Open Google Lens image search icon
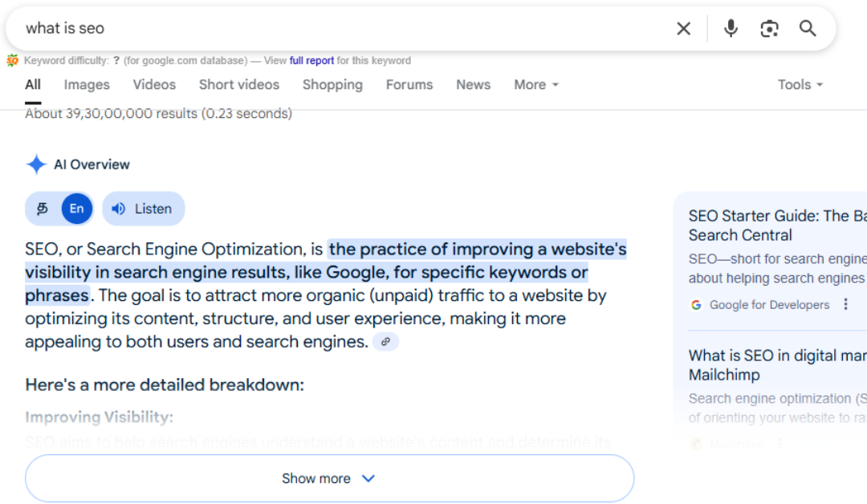The height and width of the screenshot is (504, 867). pos(769,29)
